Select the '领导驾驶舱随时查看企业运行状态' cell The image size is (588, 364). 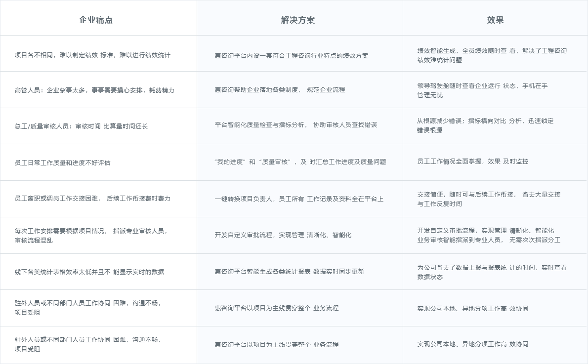tap(482, 90)
